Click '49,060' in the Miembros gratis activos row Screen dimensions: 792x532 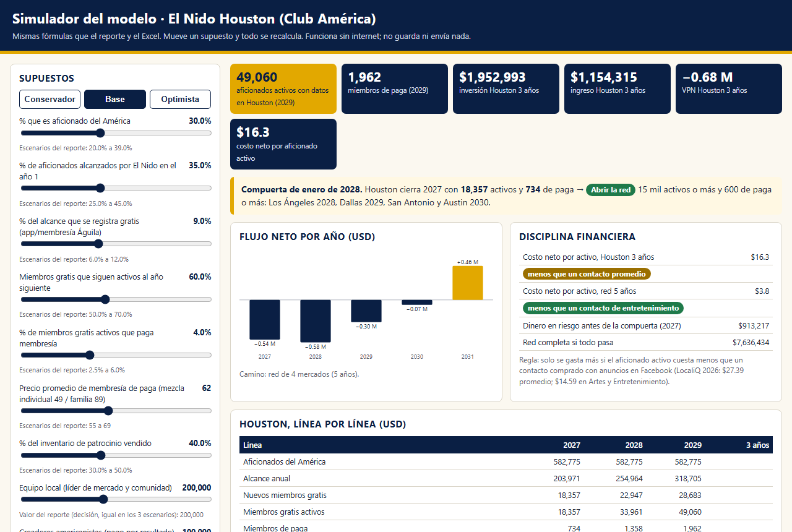688,512
